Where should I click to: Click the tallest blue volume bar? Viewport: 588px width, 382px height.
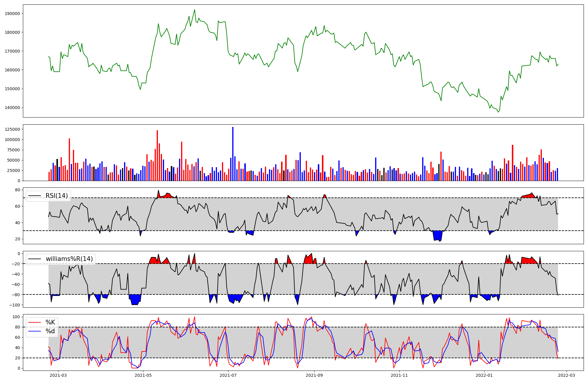click(233, 154)
